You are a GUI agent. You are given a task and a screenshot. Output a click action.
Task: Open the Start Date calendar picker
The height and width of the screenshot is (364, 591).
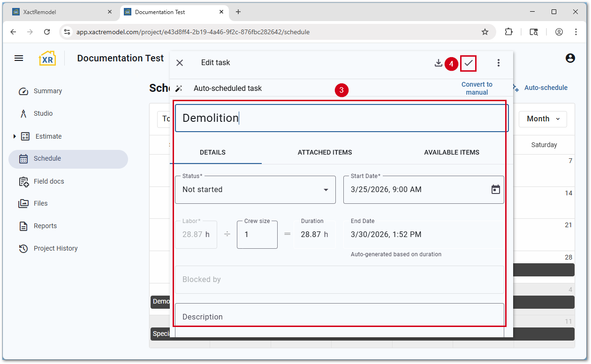495,189
